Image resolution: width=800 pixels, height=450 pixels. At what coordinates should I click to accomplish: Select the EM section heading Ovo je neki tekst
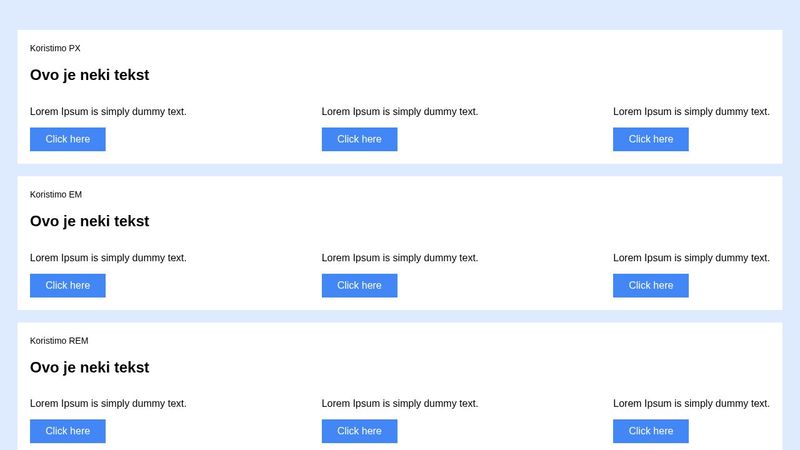(x=90, y=221)
